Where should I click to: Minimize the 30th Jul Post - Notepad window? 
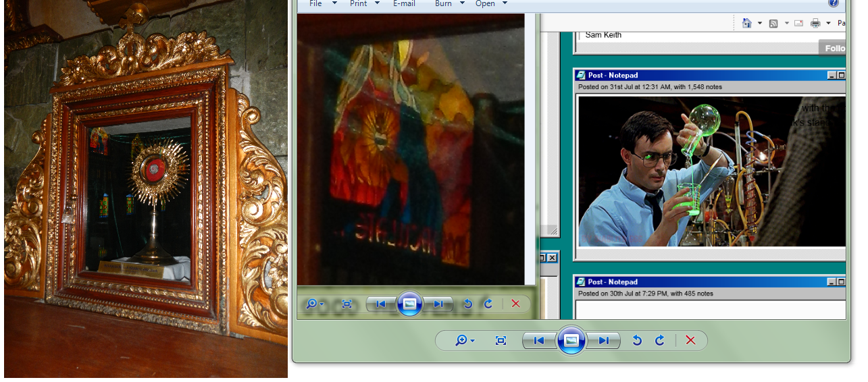click(832, 282)
